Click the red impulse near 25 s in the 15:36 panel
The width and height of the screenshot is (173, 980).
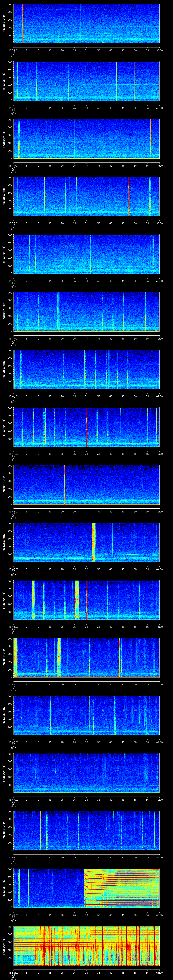click(74, 139)
